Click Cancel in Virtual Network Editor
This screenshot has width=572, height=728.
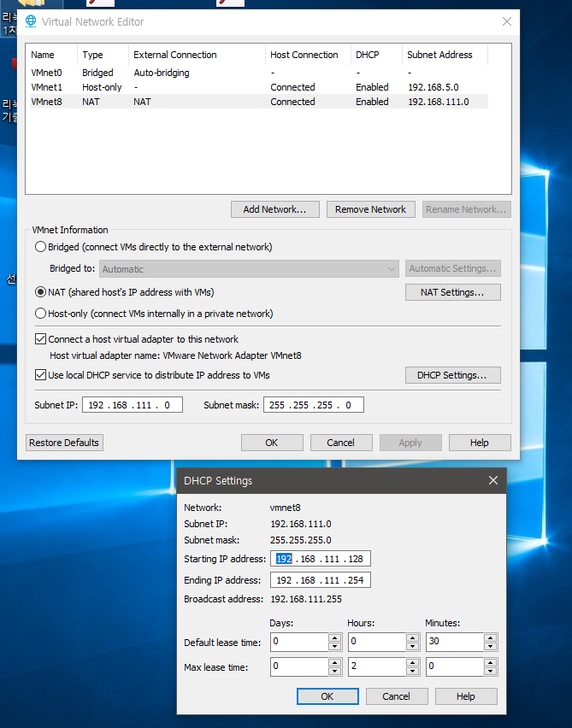tap(341, 443)
